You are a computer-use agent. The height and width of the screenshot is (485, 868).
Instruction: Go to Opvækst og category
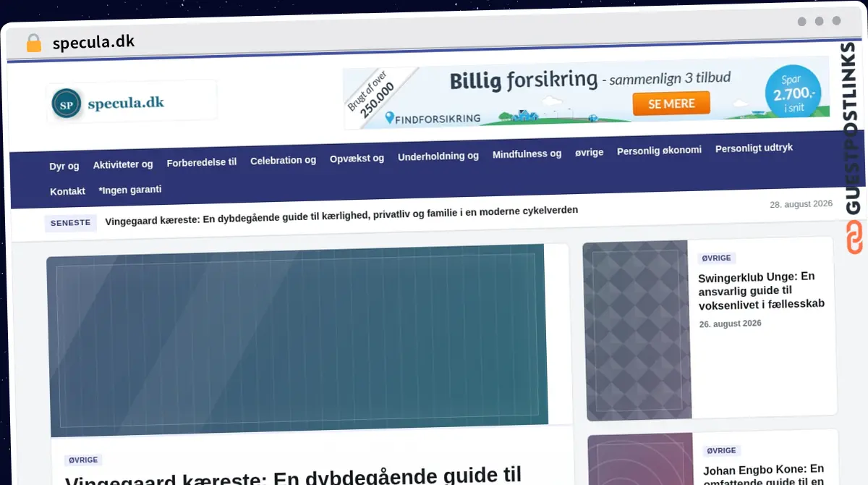point(357,158)
